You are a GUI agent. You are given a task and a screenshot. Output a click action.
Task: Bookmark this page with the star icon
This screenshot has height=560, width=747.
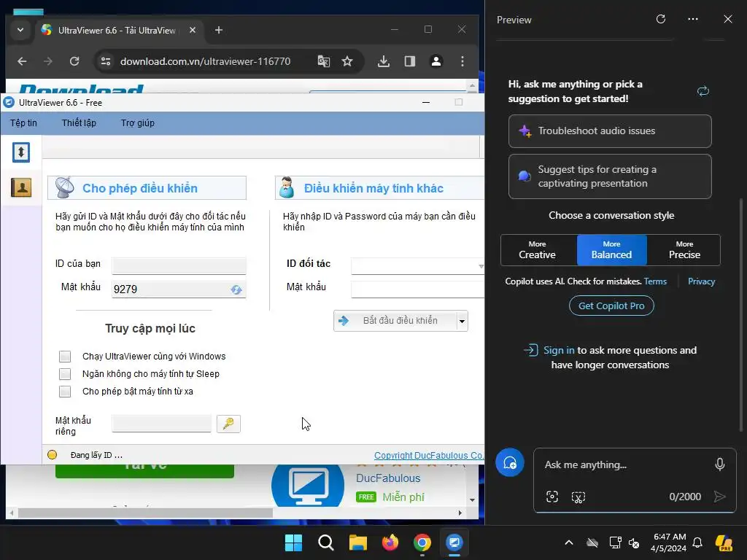point(347,61)
